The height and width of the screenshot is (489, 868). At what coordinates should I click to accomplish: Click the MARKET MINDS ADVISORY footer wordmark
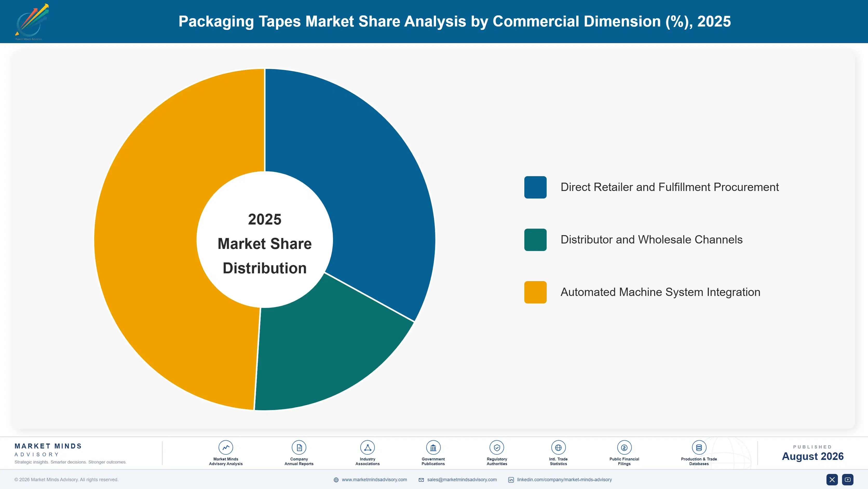[48, 450]
